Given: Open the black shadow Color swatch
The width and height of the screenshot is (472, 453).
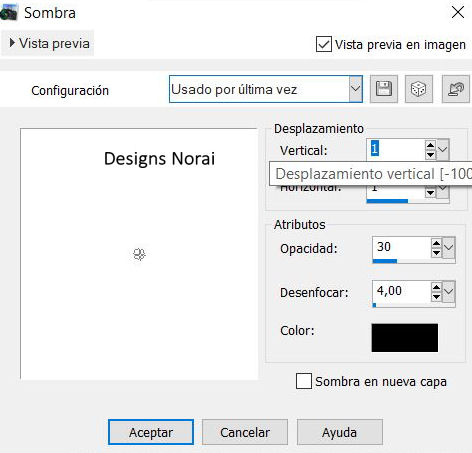Looking at the screenshot, I should coord(405,337).
